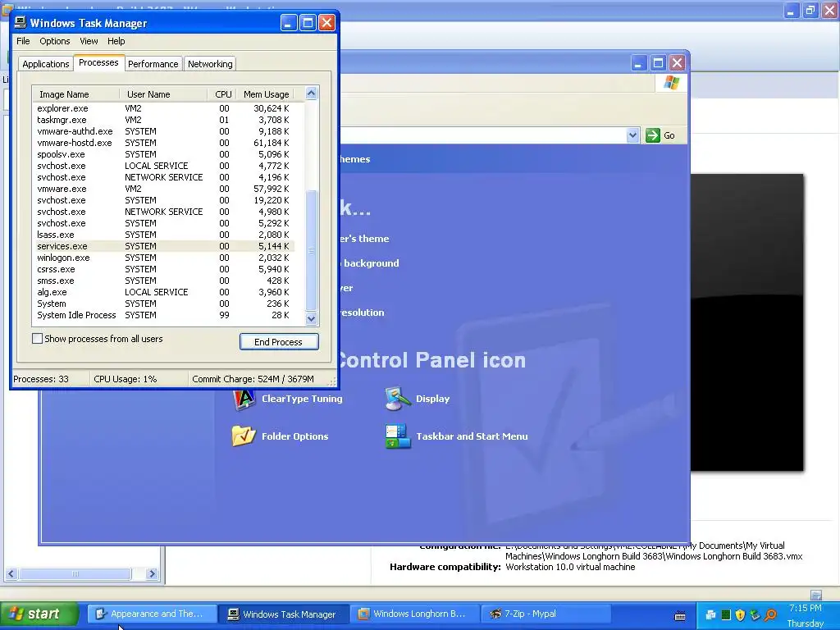Click the green CPU usage tray icon
840x630 pixels.
(x=726, y=615)
